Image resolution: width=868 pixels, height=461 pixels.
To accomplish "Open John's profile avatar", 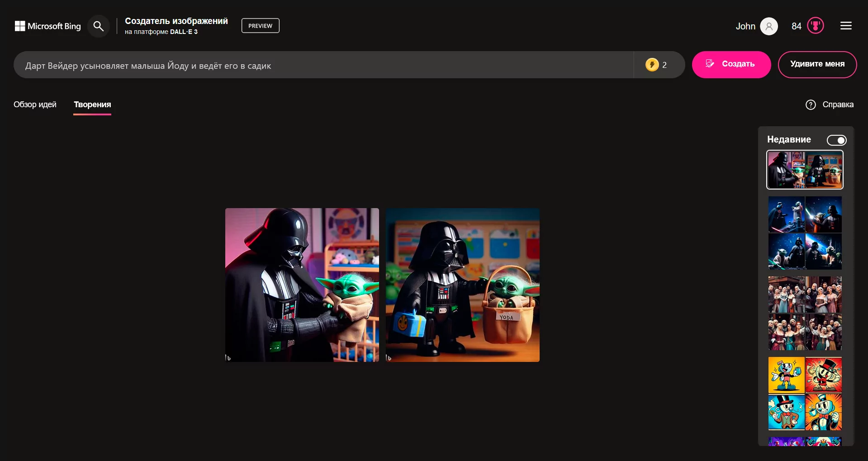I will point(769,26).
